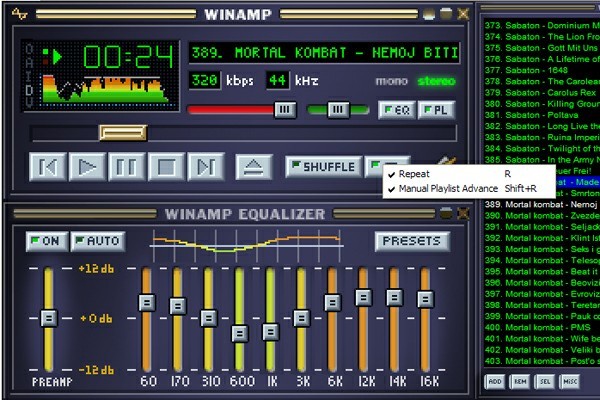Open the equalizer PRESETS menu

click(412, 241)
